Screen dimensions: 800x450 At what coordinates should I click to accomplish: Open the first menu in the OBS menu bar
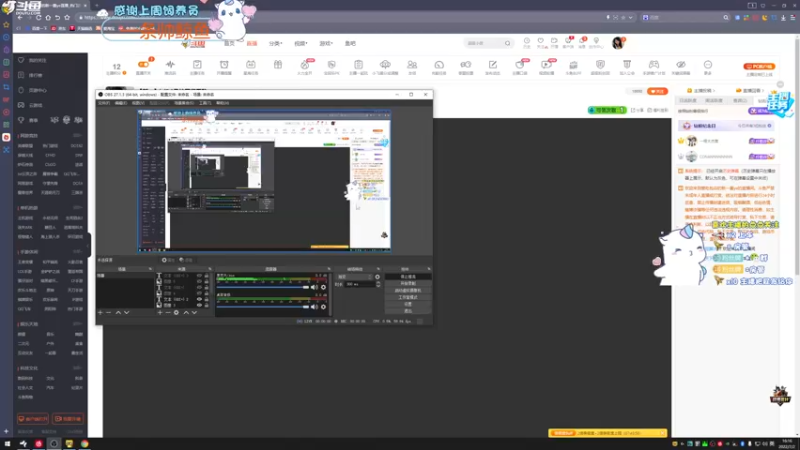(x=104, y=103)
